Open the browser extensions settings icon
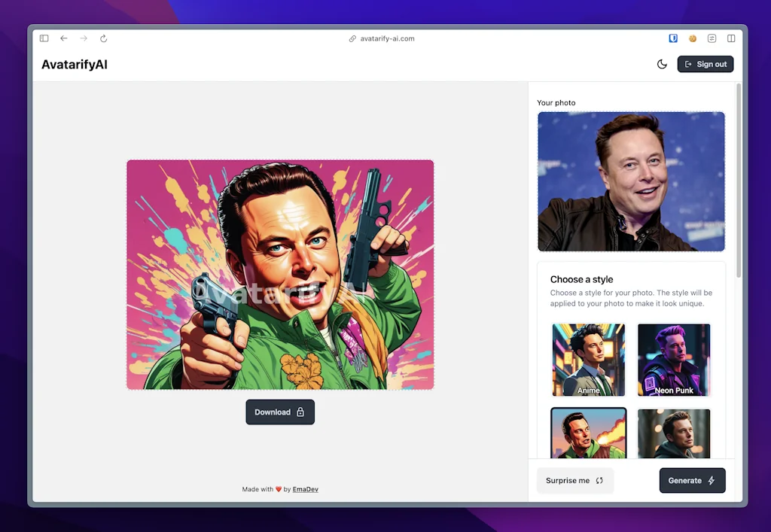The height and width of the screenshot is (532, 771). [712, 38]
